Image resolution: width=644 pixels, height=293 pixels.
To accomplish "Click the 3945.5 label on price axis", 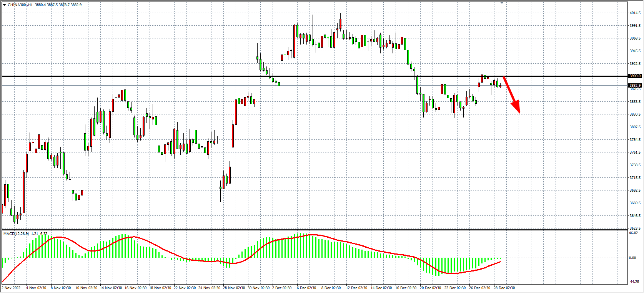I will pyautogui.click(x=635, y=51).
